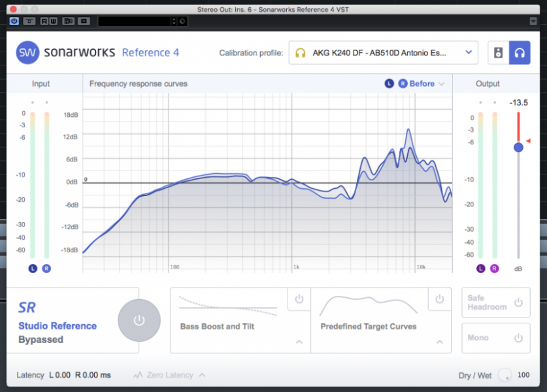Click the chevron next to Before
The width and height of the screenshot is (547, 392).
[x=441, y=84]
